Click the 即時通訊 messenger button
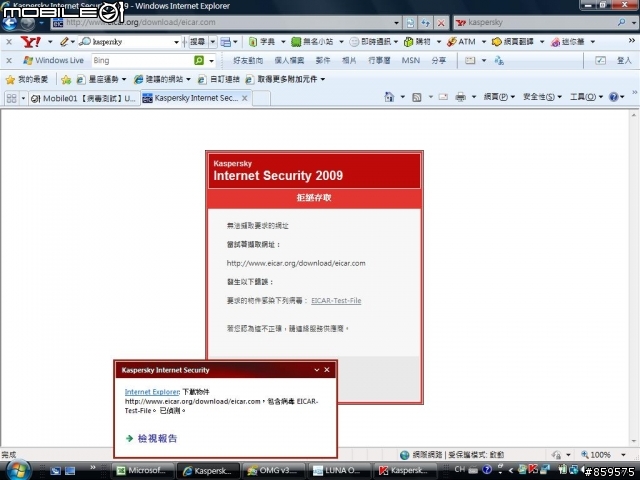Image resolution: width=640 pixels, height=480 pixels. tap(370, 42)
